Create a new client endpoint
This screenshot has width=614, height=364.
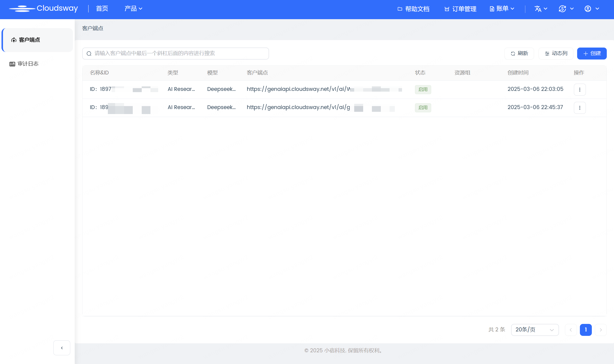(592, 54)
